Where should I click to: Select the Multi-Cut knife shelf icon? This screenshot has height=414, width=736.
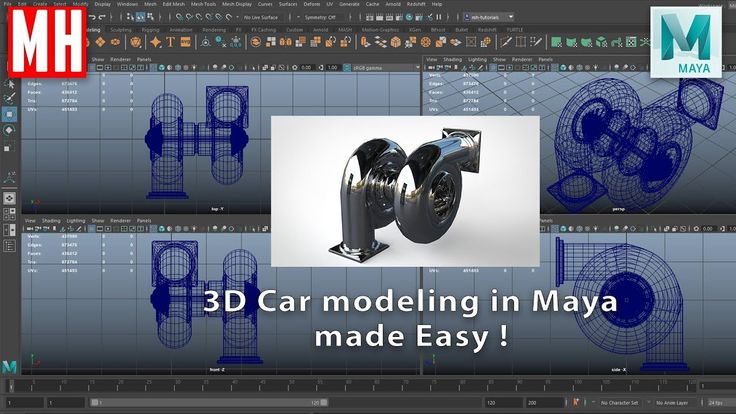point(506,42)
